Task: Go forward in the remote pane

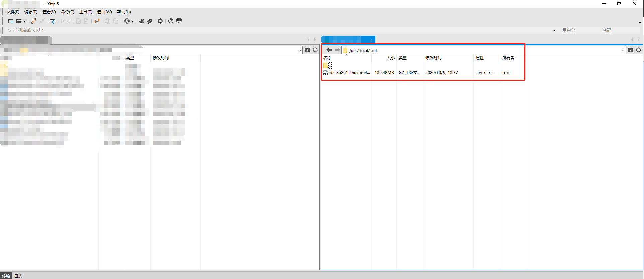Action: pos(337,50)
